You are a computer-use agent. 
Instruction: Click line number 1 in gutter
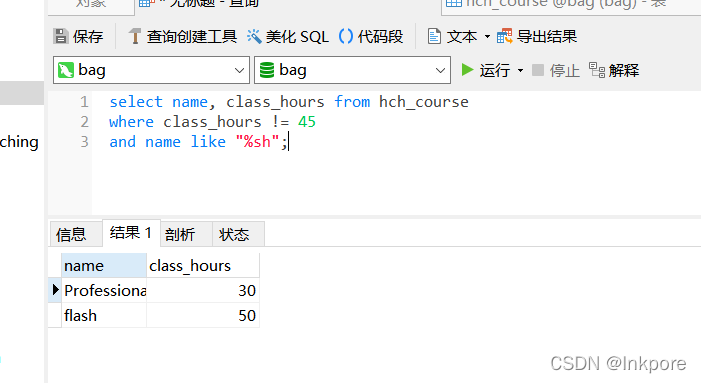[x=84, y=102]
